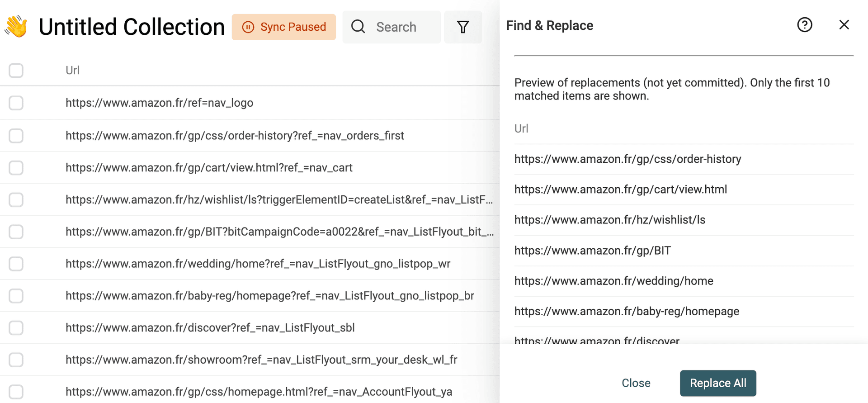The image size is (868, 403).
Task: Select the showroom URL table row
Action: coord(261,360)
